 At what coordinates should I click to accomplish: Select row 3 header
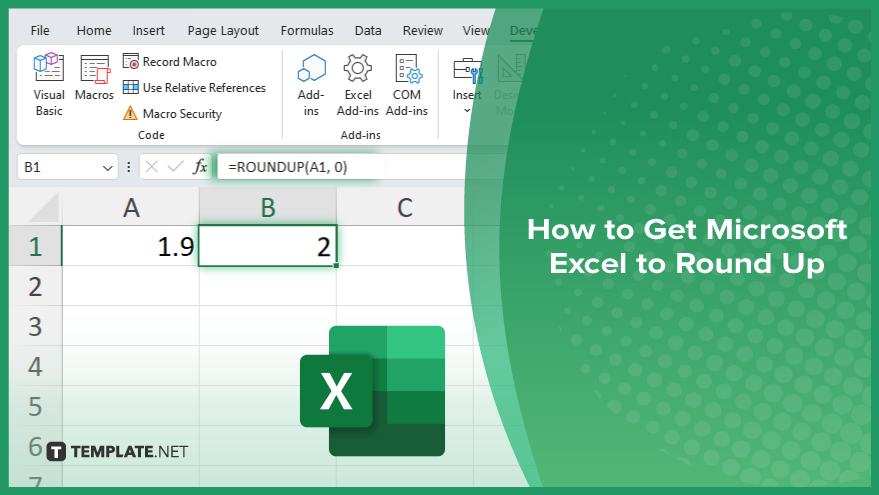[35, 326]
